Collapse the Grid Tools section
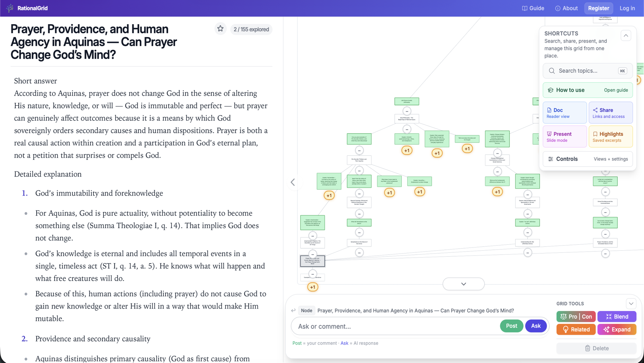644x363 pixels. click(631, 303)
